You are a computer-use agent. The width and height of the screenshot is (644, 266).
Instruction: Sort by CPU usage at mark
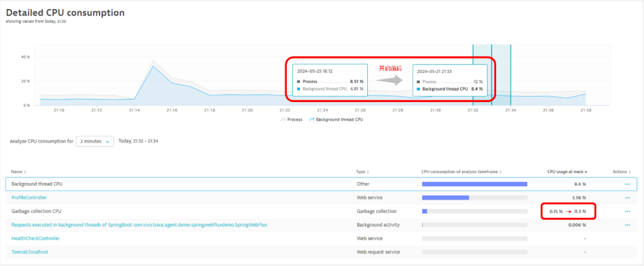566,172
